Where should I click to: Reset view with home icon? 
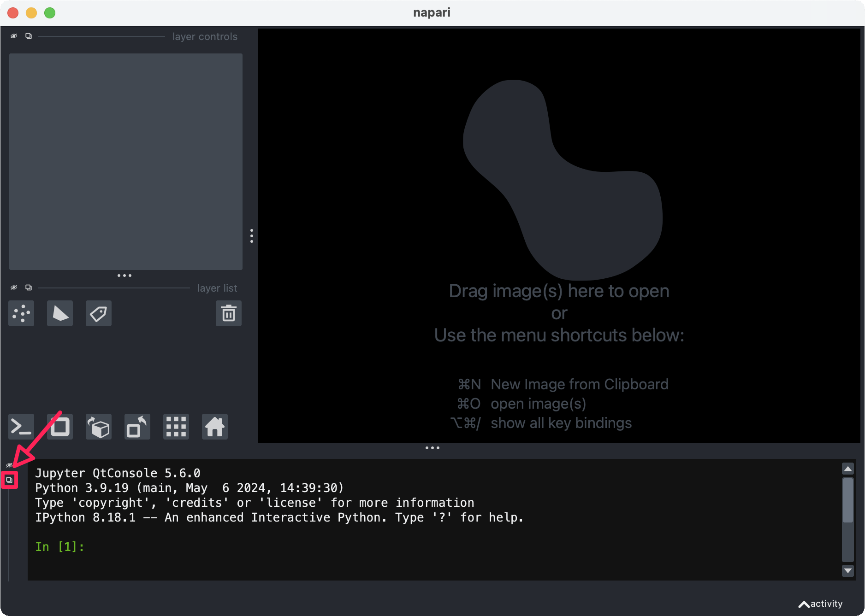tap(215, 427)
